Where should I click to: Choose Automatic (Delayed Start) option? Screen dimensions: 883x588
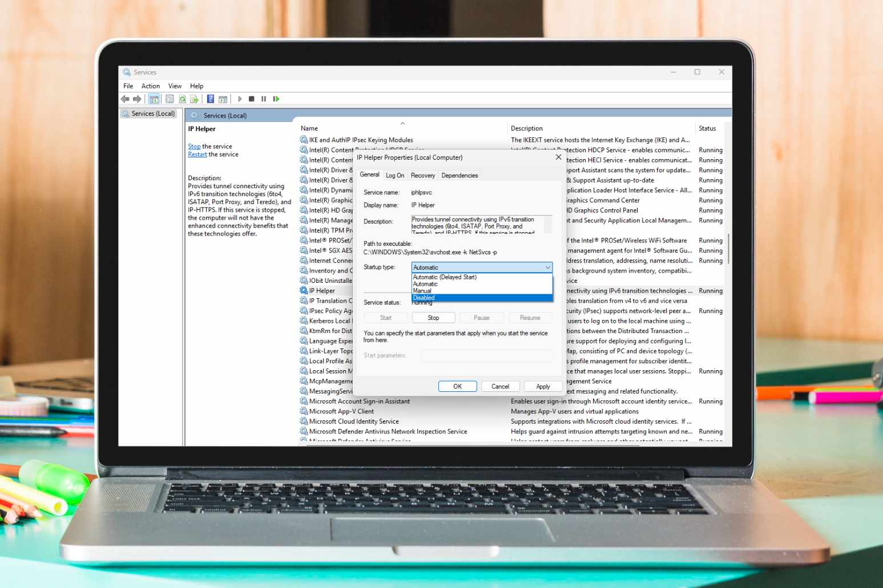point(445,277)
